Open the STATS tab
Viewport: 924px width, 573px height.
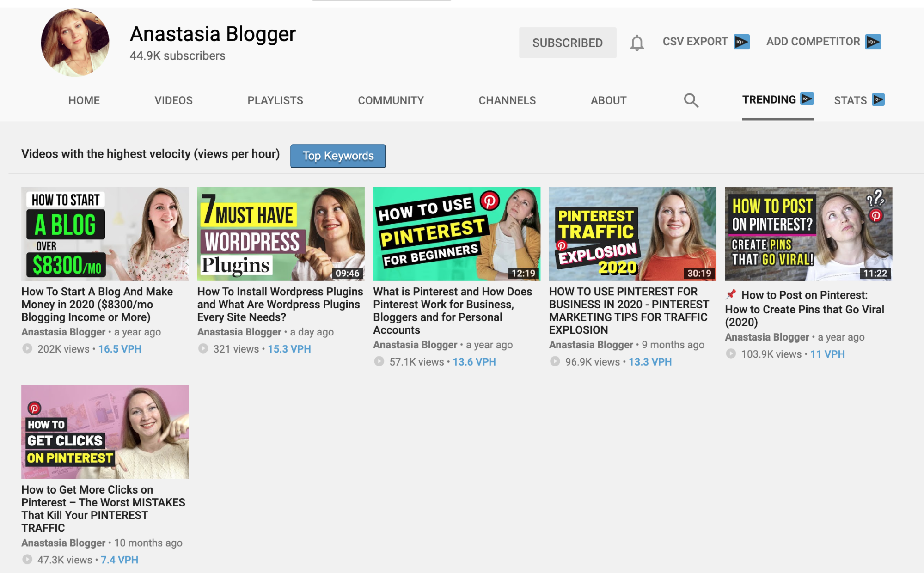click(x=851, y=100)
